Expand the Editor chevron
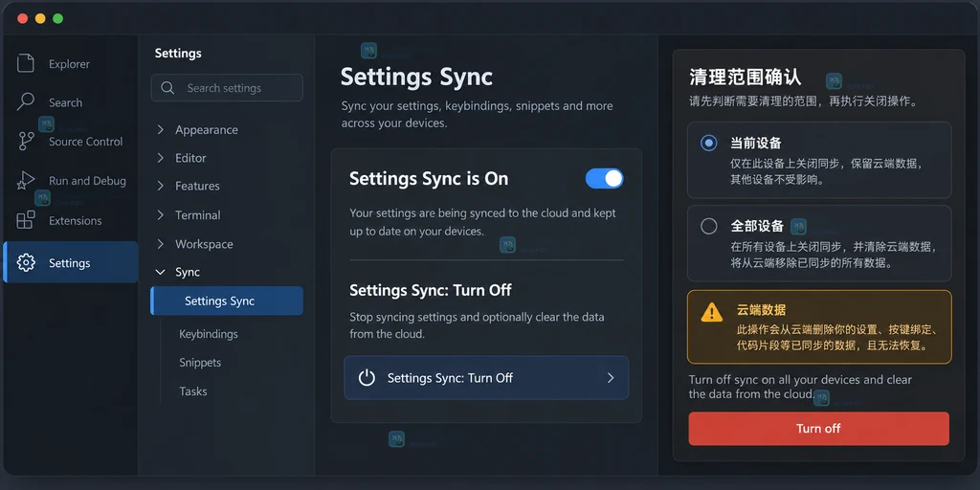 [161, 158]
